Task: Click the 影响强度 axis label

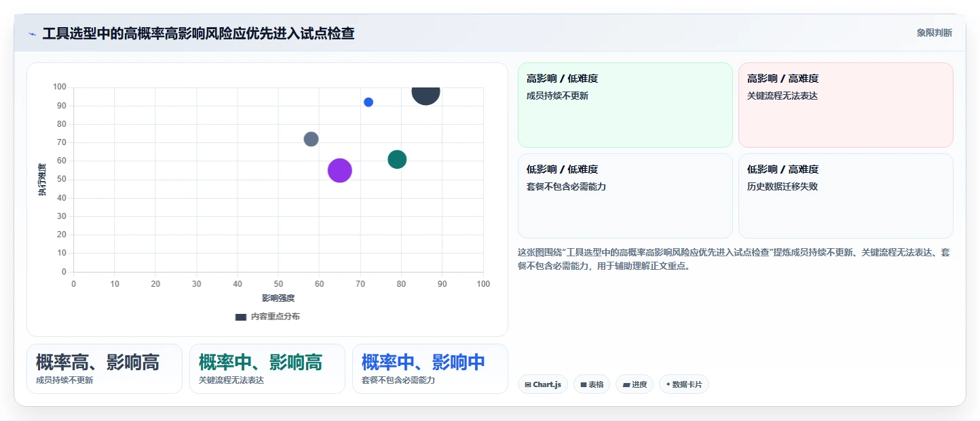Action: click(x=278, y=298)
